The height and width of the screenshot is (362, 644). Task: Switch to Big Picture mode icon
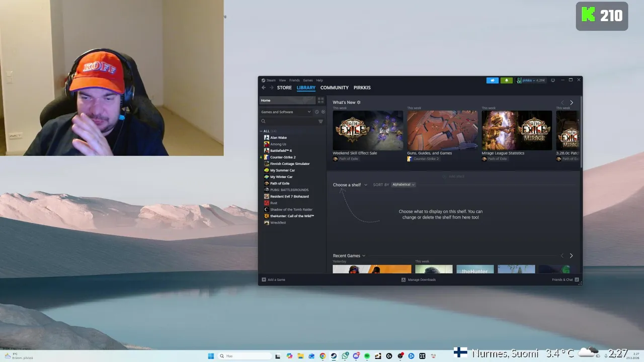tap(552, 80)
